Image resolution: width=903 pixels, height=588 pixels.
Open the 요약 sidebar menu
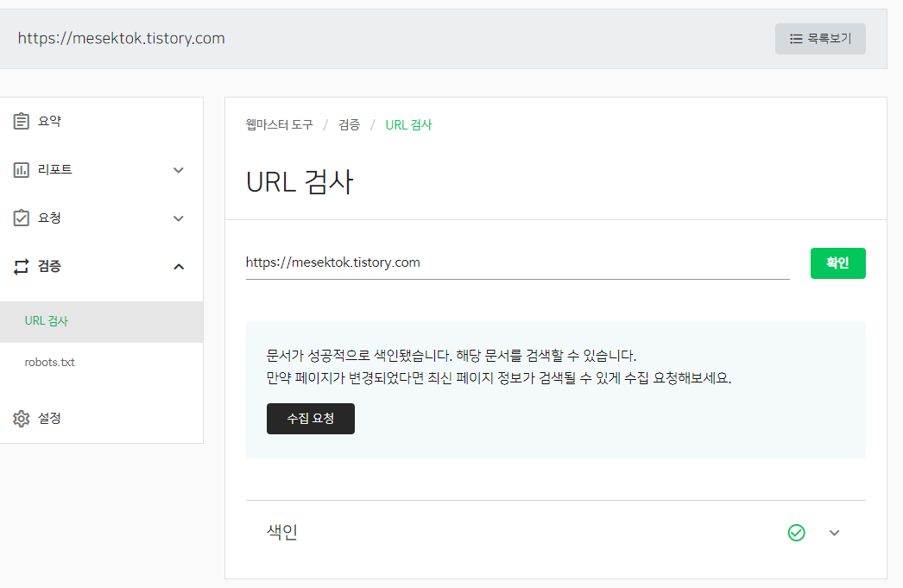(101, 121)
